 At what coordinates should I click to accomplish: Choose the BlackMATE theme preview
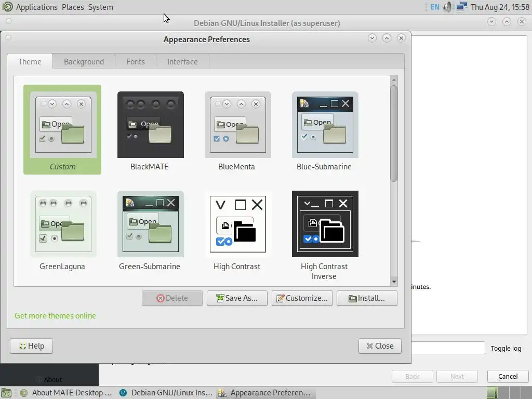point(150,125)
